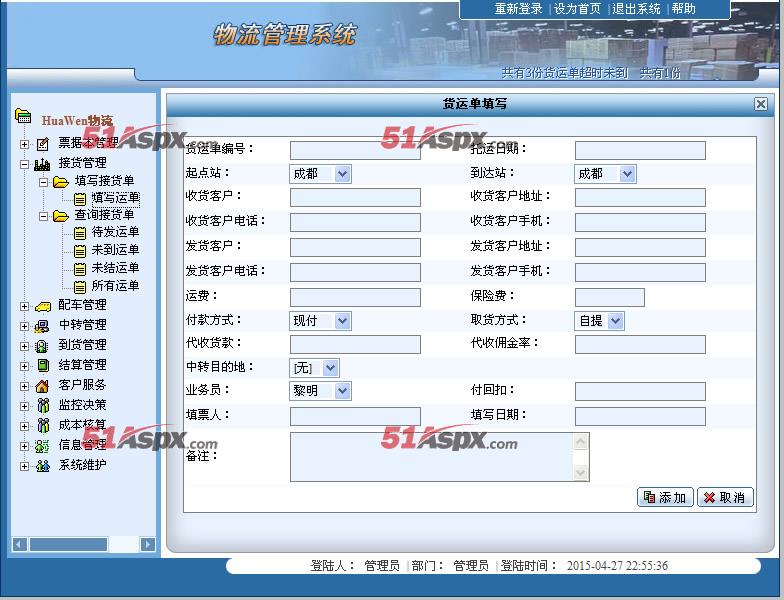
Task: Click the 票据本管理 notepad icon
Action: tap(43, 144)
